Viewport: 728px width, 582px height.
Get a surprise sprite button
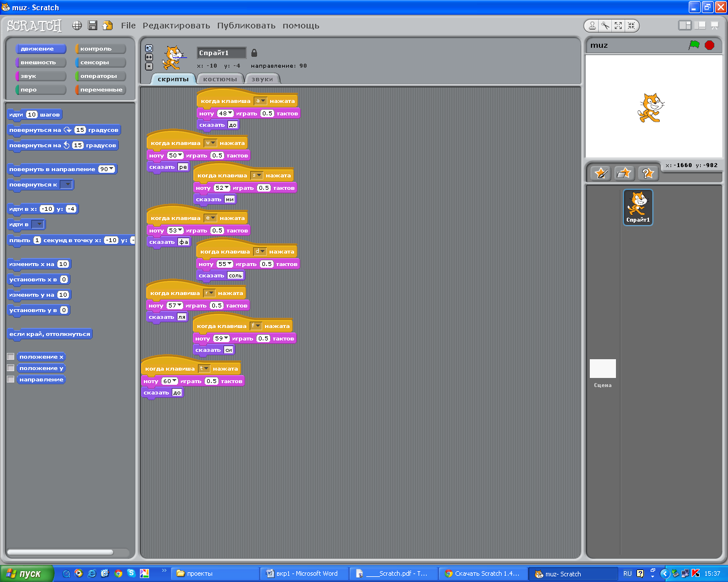pyautogui.click(x=647, y=173)
